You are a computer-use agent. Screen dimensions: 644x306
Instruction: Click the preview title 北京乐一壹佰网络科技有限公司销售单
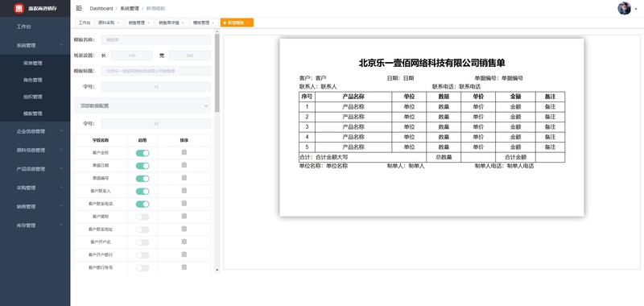point(431,63)
